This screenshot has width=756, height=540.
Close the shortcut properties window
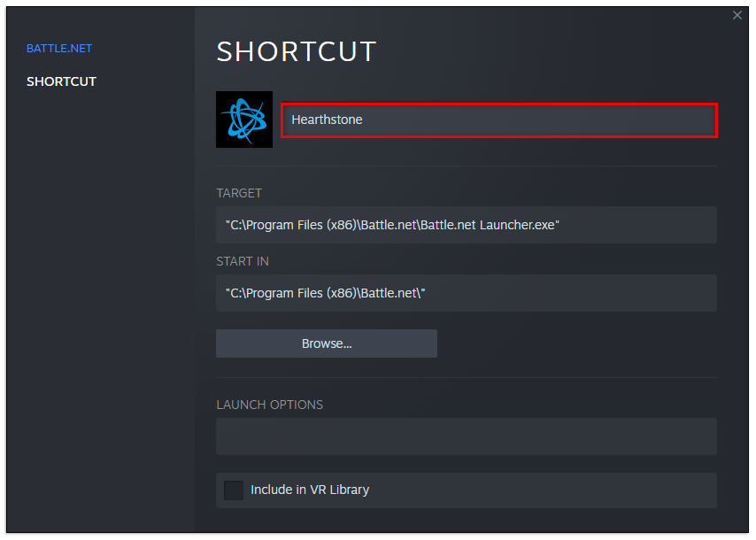click(x=737, y=15)
